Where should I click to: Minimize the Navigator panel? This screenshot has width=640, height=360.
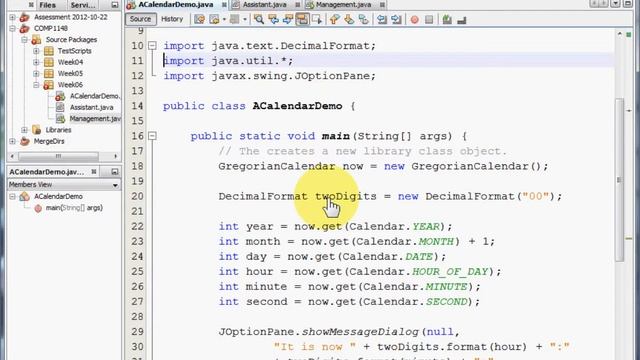click(x=114, y=172)
